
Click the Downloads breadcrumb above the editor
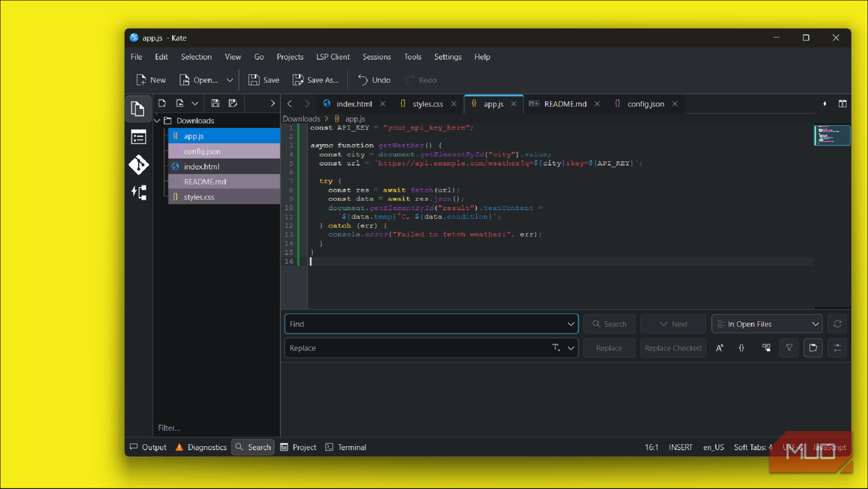click(301, 119)
